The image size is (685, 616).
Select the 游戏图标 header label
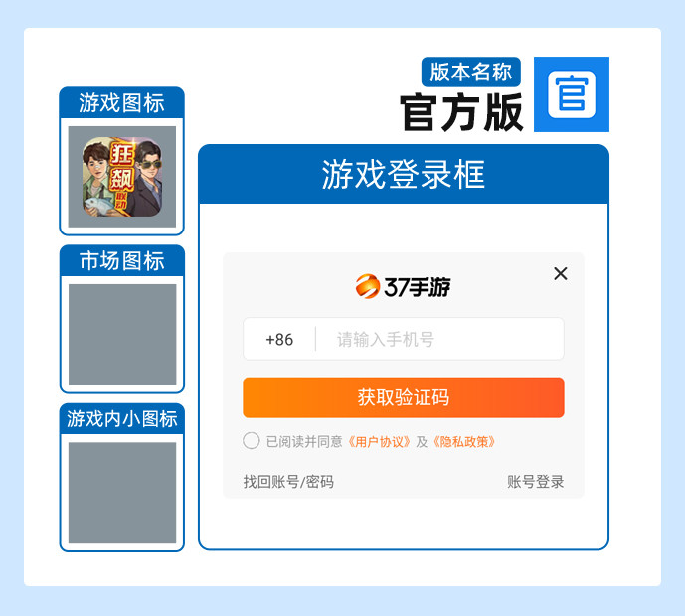[x=122, y=103]
